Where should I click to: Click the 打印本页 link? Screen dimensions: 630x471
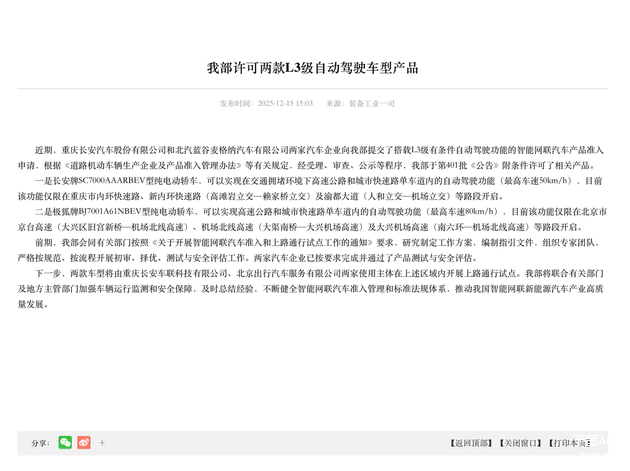click(570, 442)
